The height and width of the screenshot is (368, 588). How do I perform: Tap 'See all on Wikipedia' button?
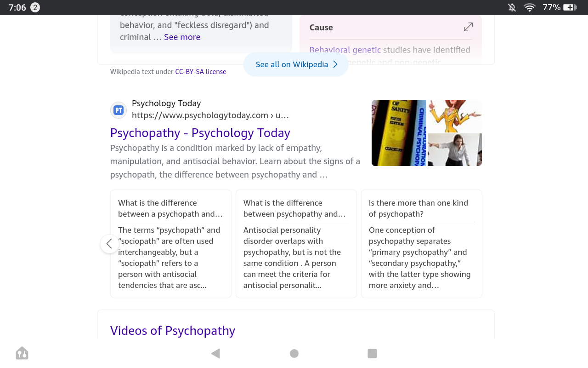[296, 64]
